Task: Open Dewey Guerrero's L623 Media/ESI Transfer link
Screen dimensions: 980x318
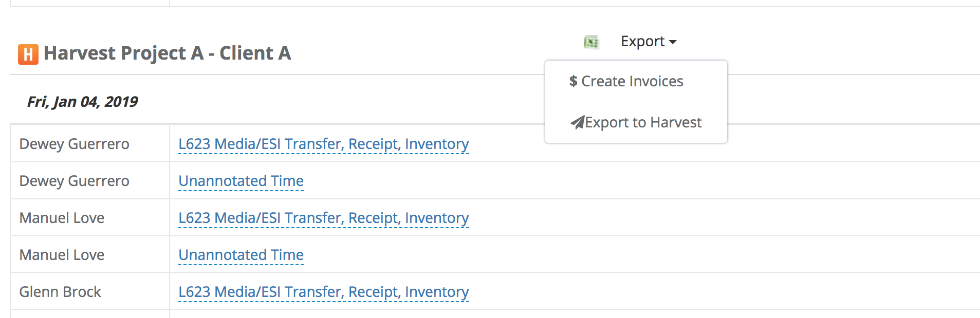Action: point(323,144)
